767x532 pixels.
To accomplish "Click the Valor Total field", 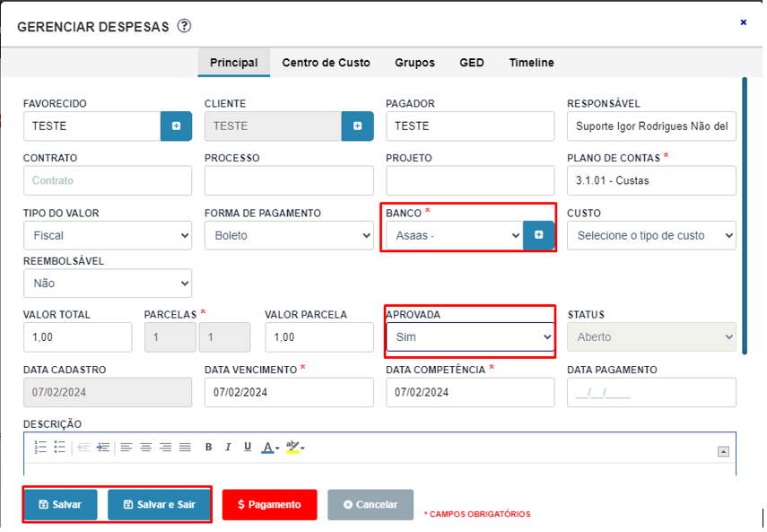I will click(x=78, y=337).
